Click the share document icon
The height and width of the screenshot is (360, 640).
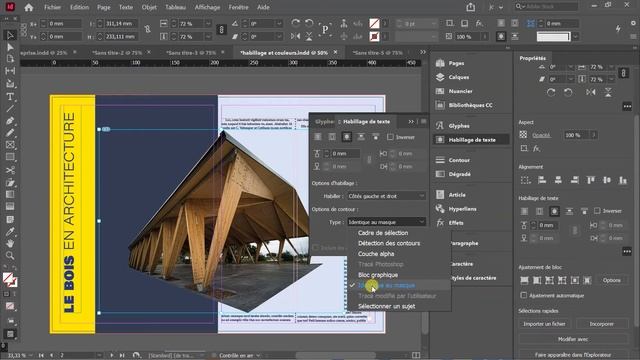coord(471,7)
